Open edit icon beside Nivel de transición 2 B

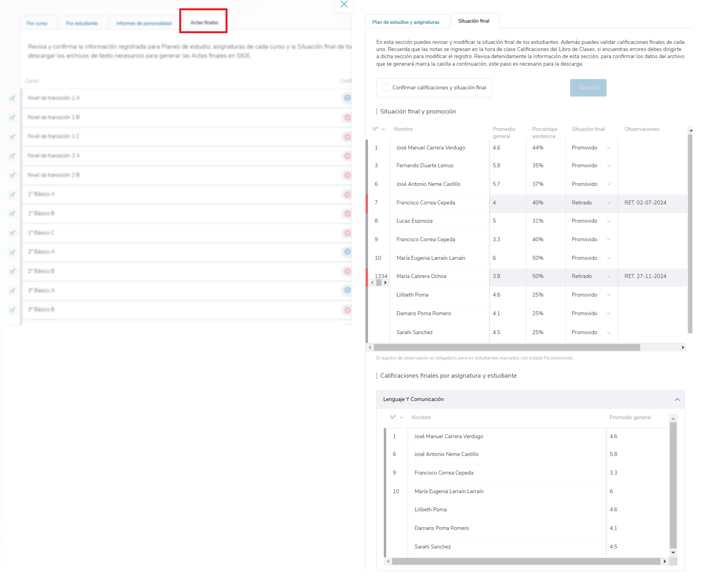(12, 175)
